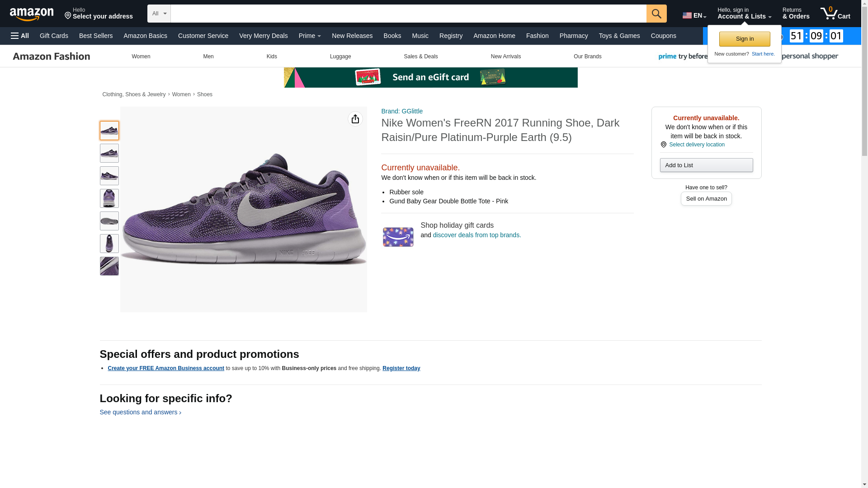The image size is (868, 488).
Task: Click the Amazon logo home icon
Action: point(32,14)
